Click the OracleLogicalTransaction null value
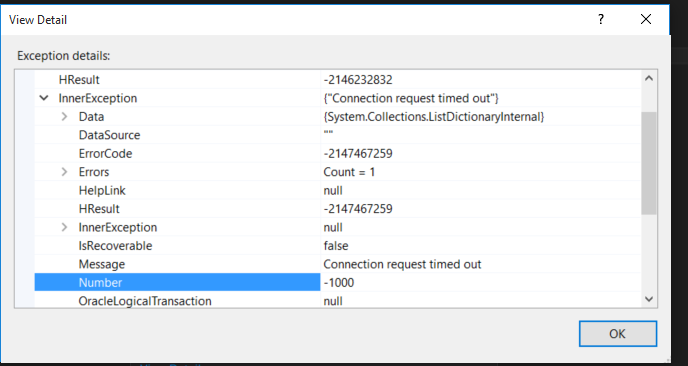 pyautogui.click(x=333, y=301)
